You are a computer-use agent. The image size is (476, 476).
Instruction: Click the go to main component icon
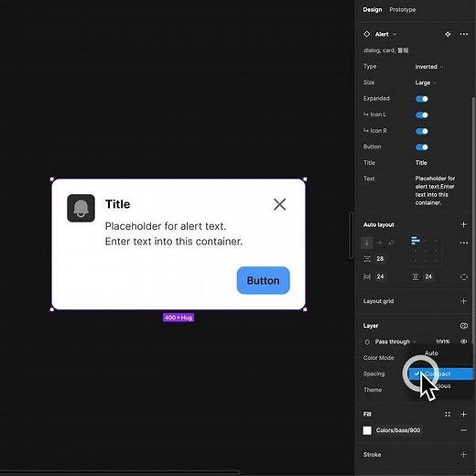(x=448, y=34)
